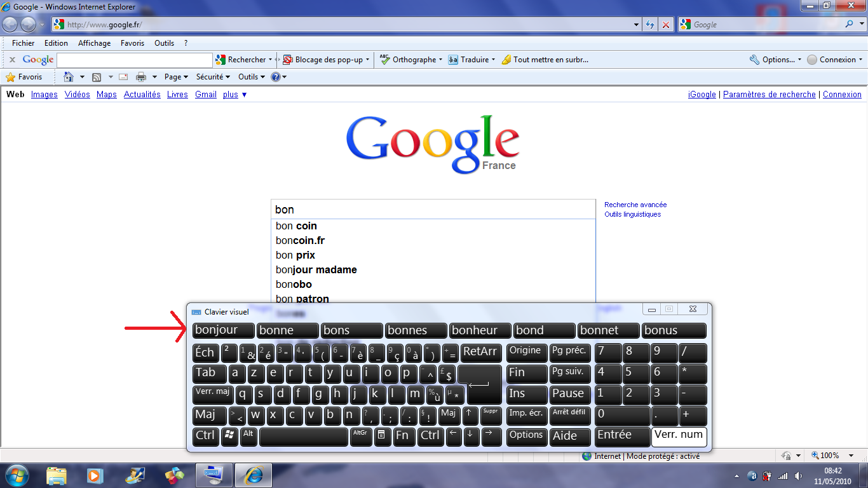
Task: Click the context menu key on virtual keyboard
Action: coord(381,437)
